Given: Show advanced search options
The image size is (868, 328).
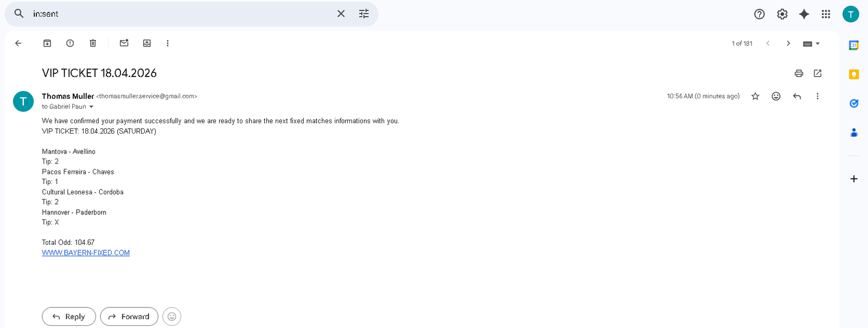Looking at the screenshot, I should pos(363,14).
